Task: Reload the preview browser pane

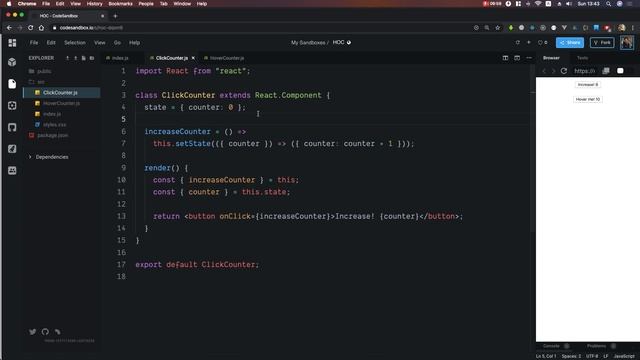Action: (x=564, y=71)
